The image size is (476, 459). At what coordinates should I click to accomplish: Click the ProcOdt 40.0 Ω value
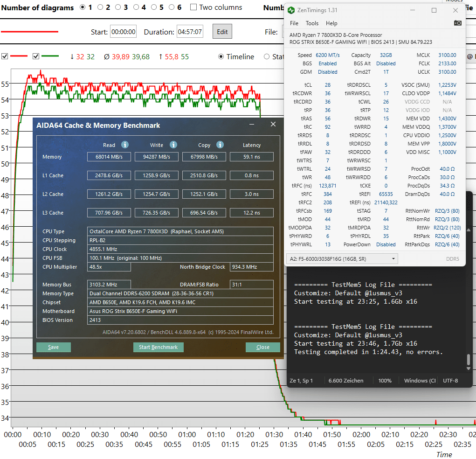tap(447, 169)
